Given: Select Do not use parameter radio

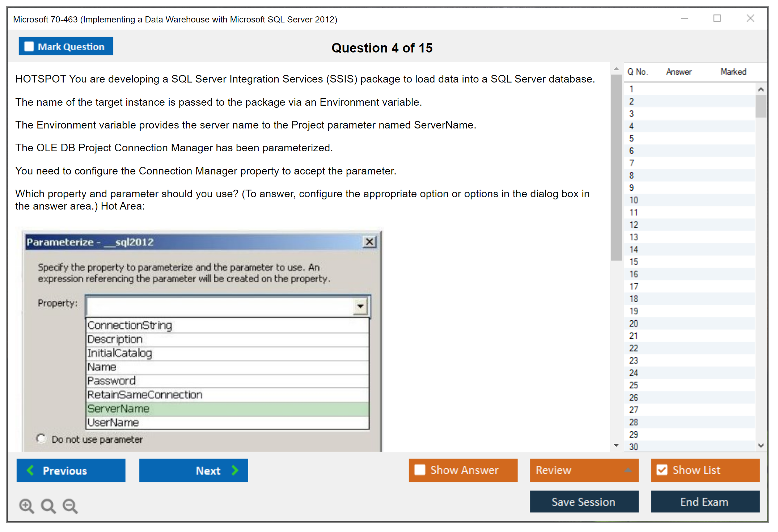Looking at the screenshot, I should (41, 439).
